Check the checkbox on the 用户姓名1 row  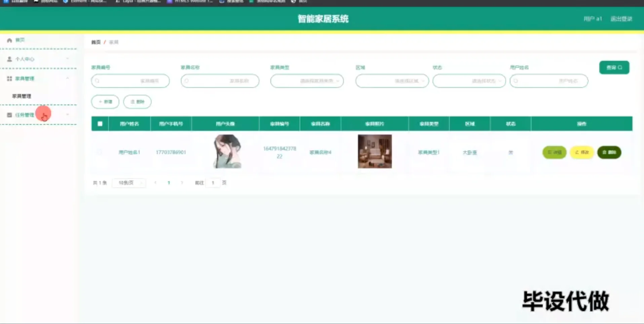click(100, 152)
